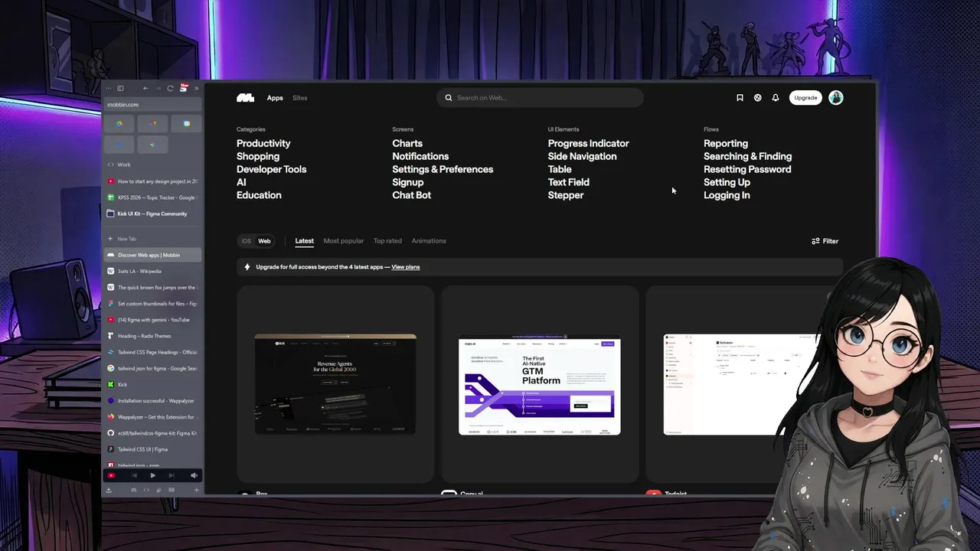Open Side Navigation UI element
Image resolution: width=980 pixels, height=551 pixels.
point(582,156)
